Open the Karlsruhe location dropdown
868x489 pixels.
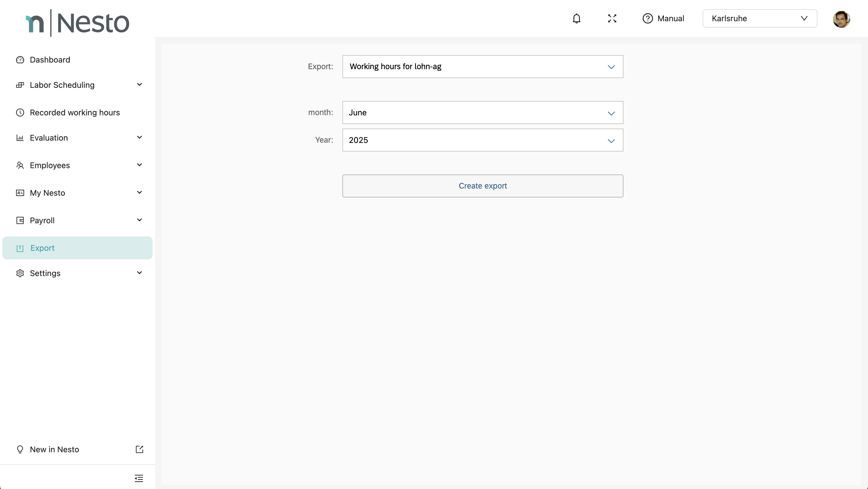click(x=759, y=19)
